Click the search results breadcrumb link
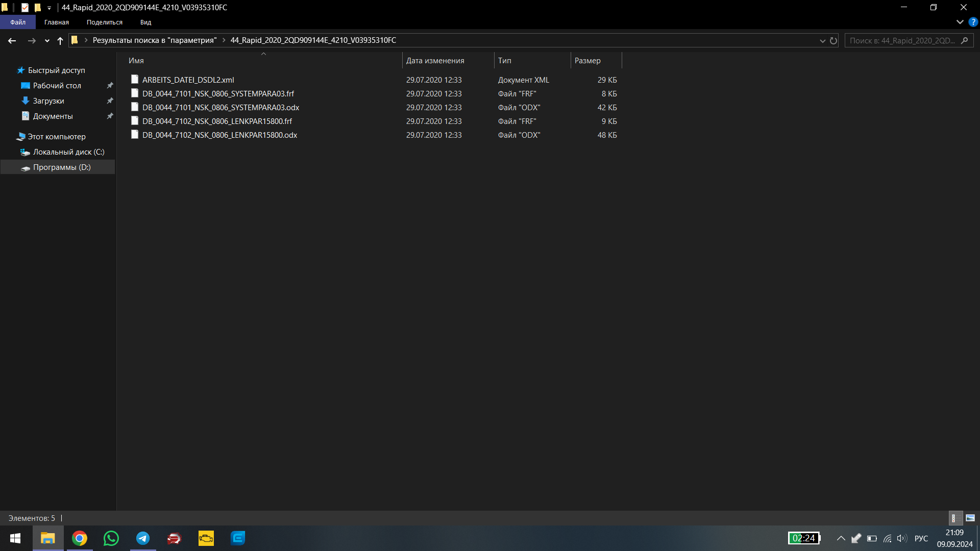980x551 pixels. click(x=154, y=40)
